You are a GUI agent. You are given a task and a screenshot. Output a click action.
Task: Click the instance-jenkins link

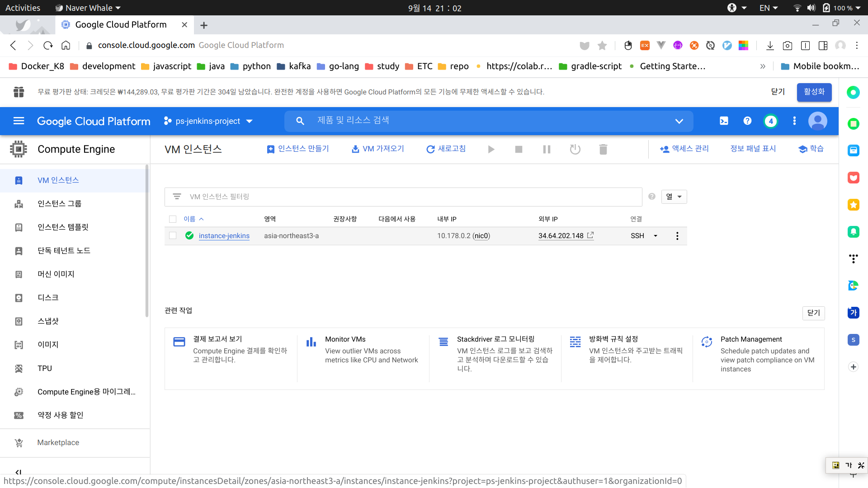224,236
